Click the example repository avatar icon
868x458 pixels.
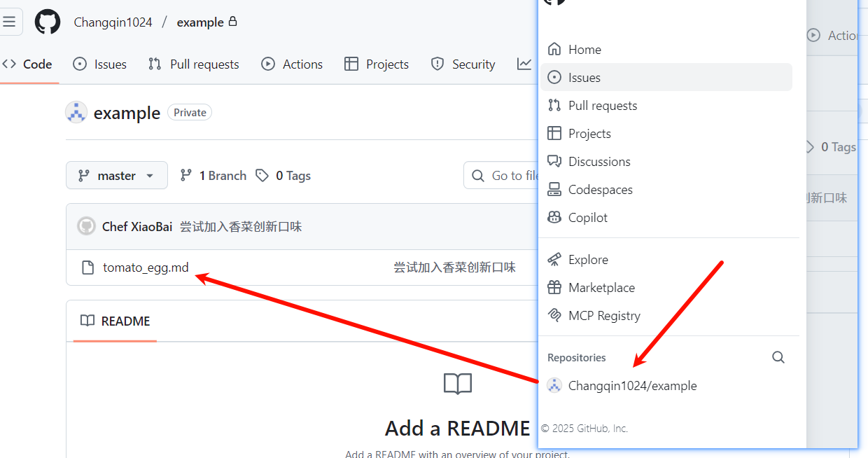click(76, 113)
